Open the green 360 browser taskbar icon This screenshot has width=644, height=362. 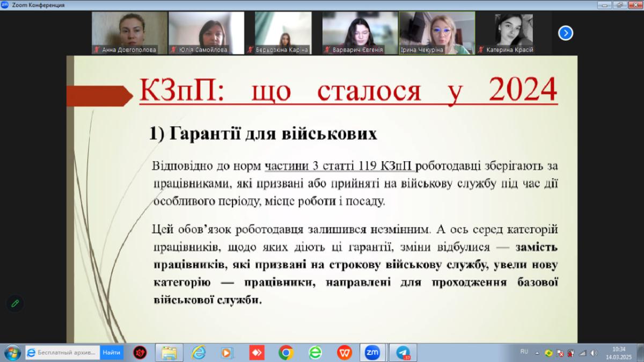315,352
